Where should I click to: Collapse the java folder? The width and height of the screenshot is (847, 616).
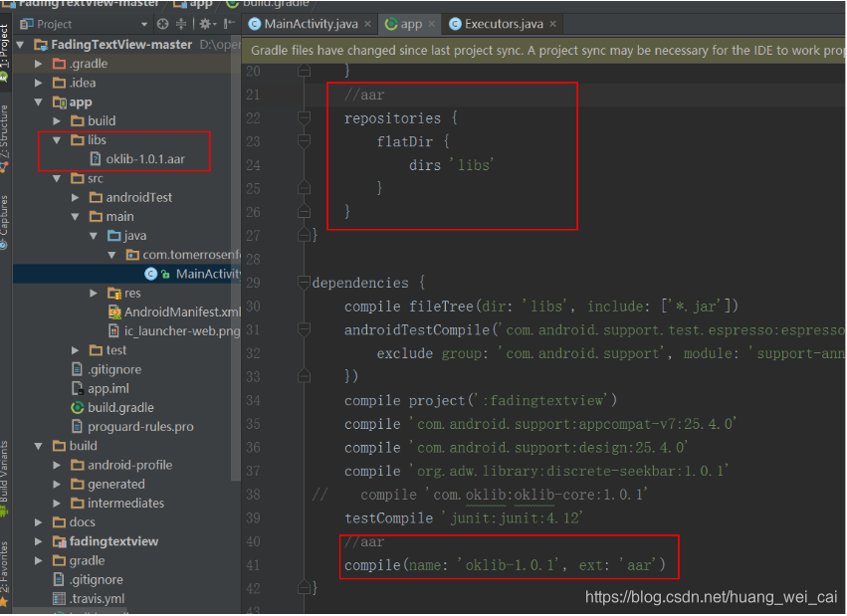click(94, 236)
